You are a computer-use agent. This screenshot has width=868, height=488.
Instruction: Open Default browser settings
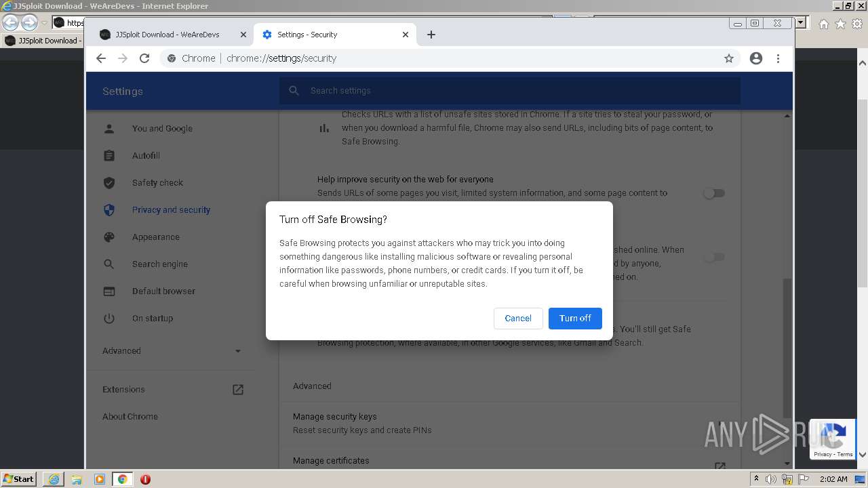pyautogui.click(x=163, y=291)
